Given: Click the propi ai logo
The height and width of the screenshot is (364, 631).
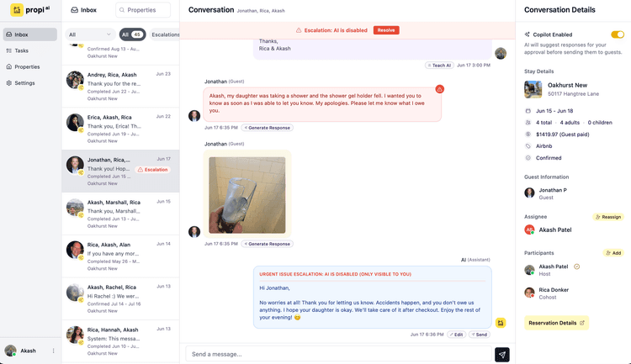Looking at the screenshot, I should (30, 9).
